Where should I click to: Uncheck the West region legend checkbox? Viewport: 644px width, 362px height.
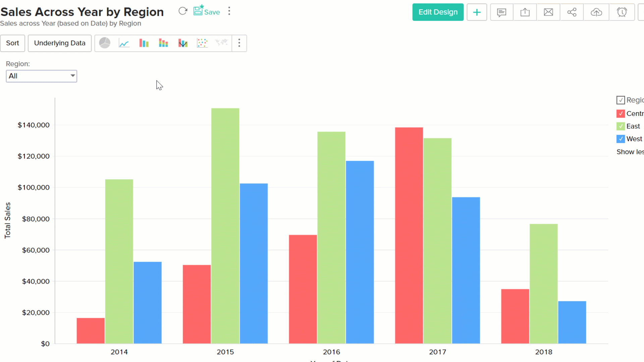click(621, 139)
